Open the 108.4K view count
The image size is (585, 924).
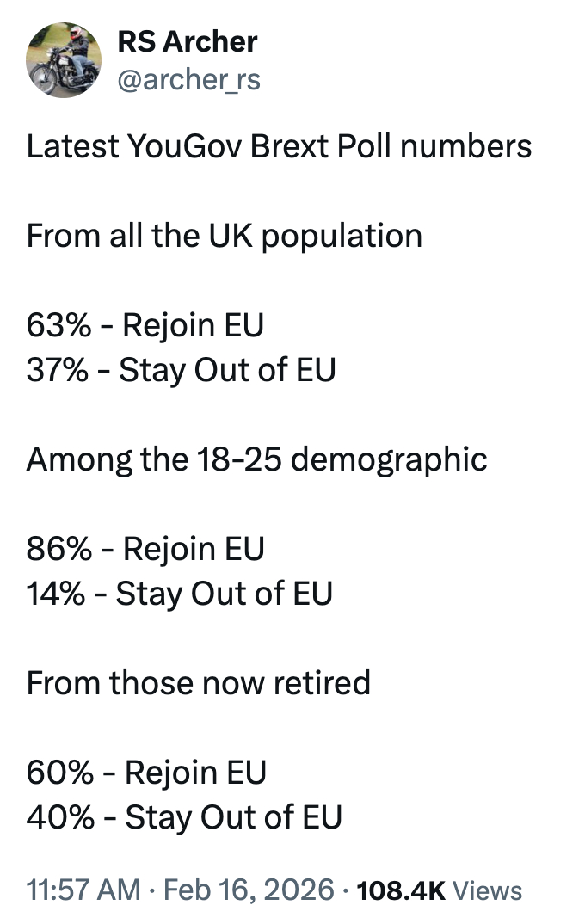400,890
